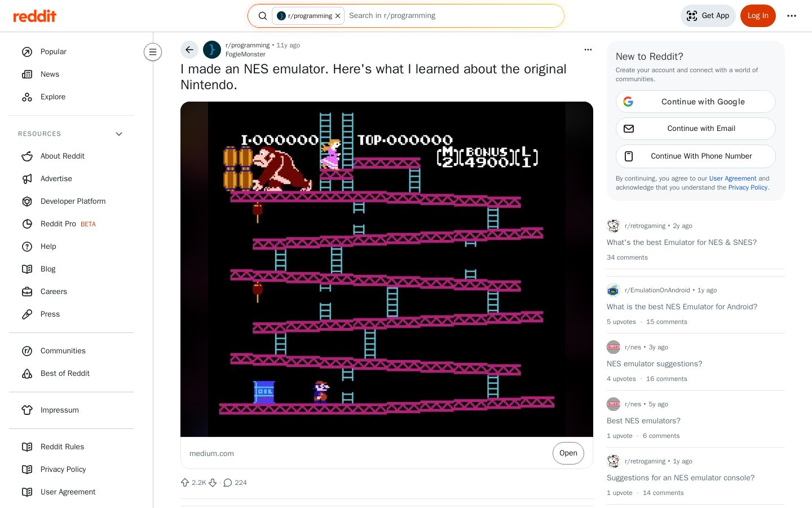Click the Reddit Rules icon
Screen dimensions: 812x508
(x=27, y=447)
